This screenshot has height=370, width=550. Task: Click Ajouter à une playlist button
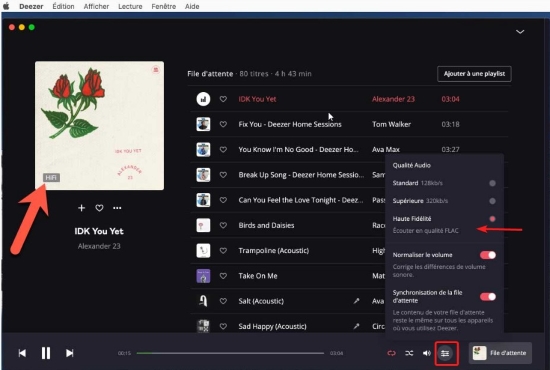474,74
